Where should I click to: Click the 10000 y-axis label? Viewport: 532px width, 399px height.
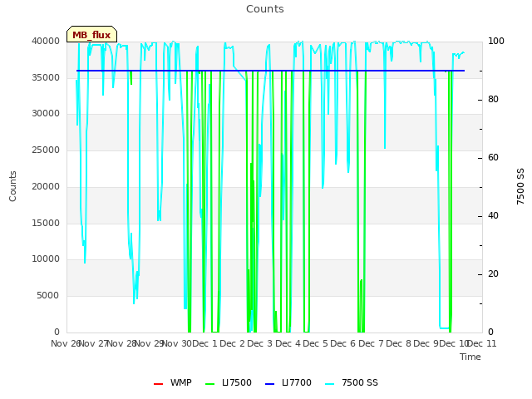46,259
